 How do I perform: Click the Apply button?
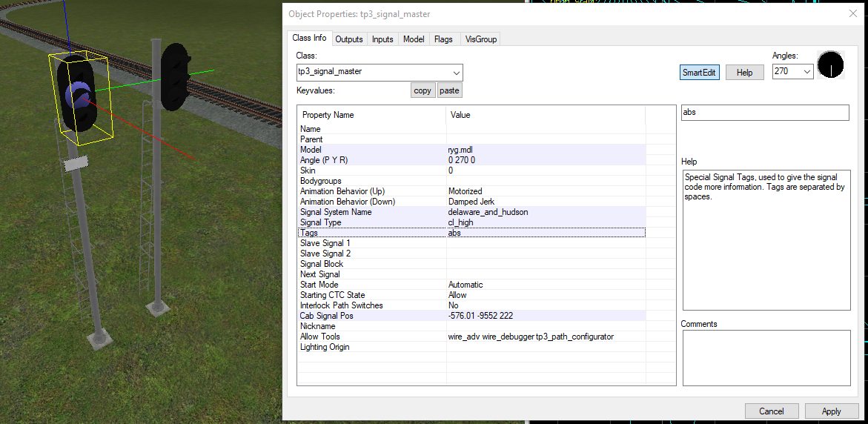pyautogui.click(x=832, y=411)
